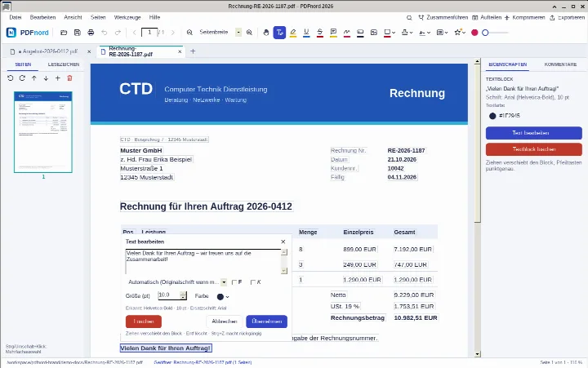Switch to the Kommentare panel tab

[560, 64]
